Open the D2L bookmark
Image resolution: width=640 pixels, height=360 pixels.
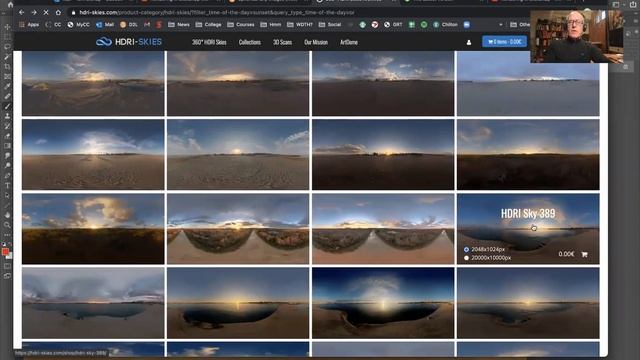(129, 25)
